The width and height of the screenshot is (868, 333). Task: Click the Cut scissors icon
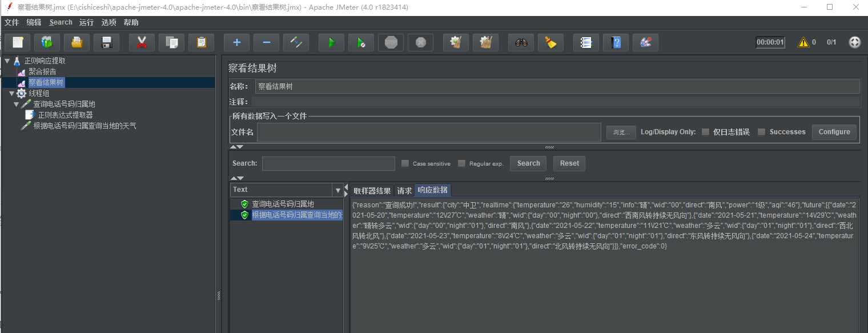pos(142,42)
